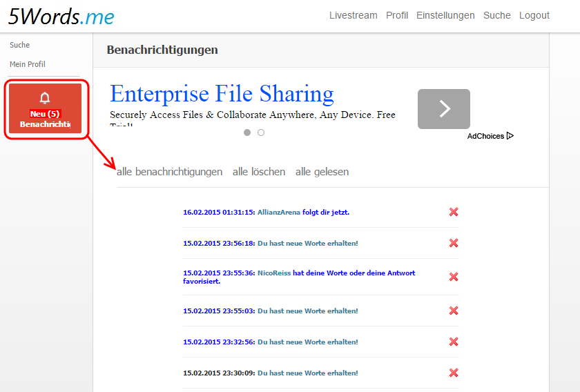
Task: Delete the 23:56:18 notification
Action: coord(454,243)
